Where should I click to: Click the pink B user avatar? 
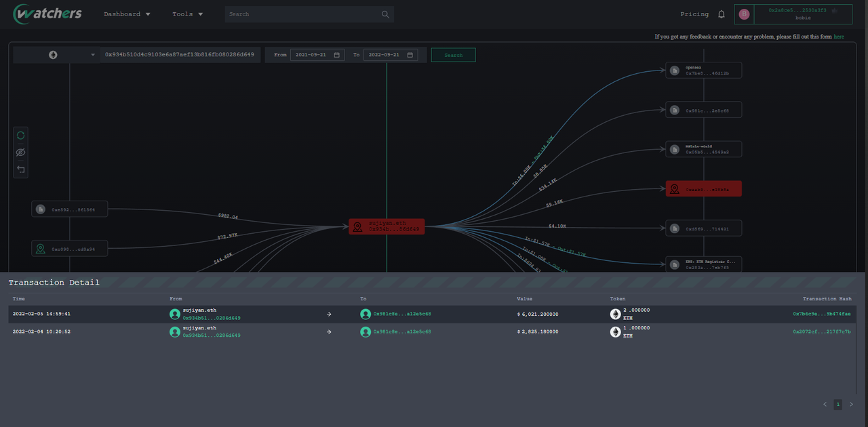744,14
